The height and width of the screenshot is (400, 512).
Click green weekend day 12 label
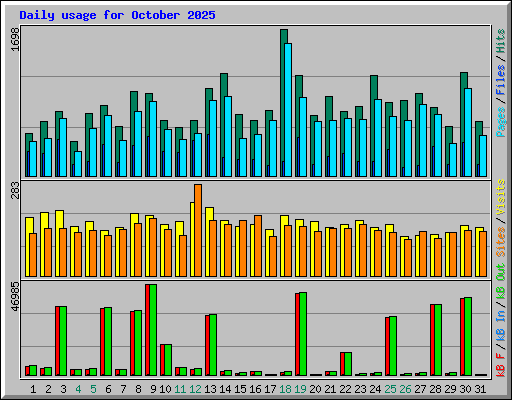[x=195, y=389]
